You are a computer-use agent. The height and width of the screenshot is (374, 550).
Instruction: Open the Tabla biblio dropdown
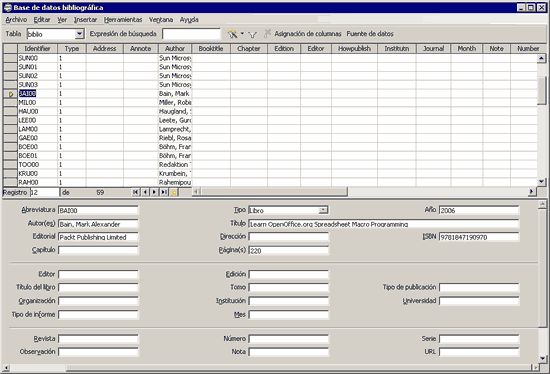pos(80,34)
